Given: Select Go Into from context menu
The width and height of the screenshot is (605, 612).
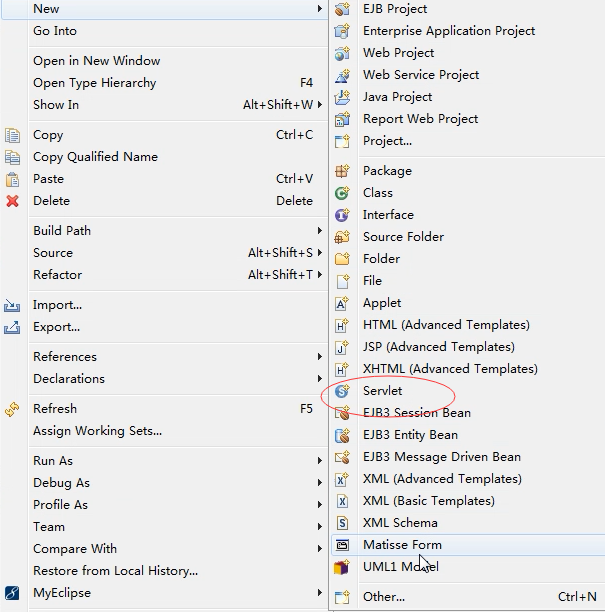Looking at the screenshot, I should (x=55, y=31).
